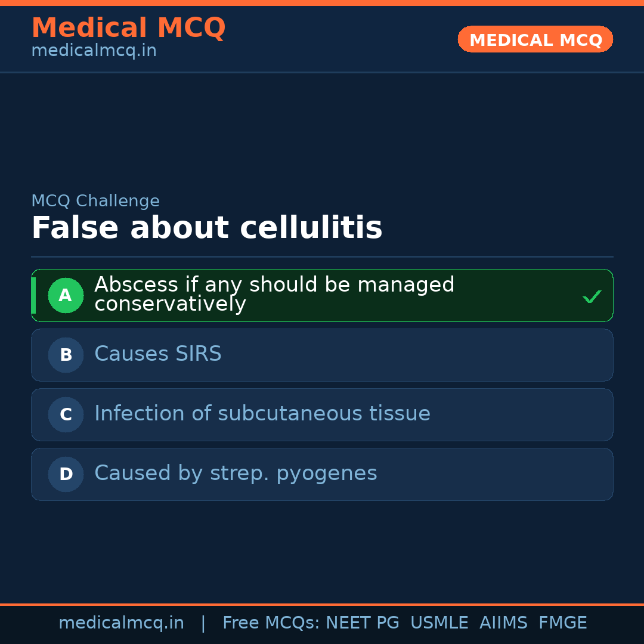Click the orange MEDICAL MCQ badge
644x644 pixels.
click(x=535, y=39)
